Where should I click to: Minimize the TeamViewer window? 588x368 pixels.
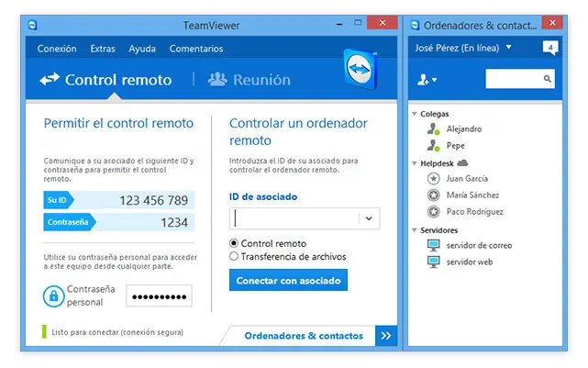[x=339, y=24]
